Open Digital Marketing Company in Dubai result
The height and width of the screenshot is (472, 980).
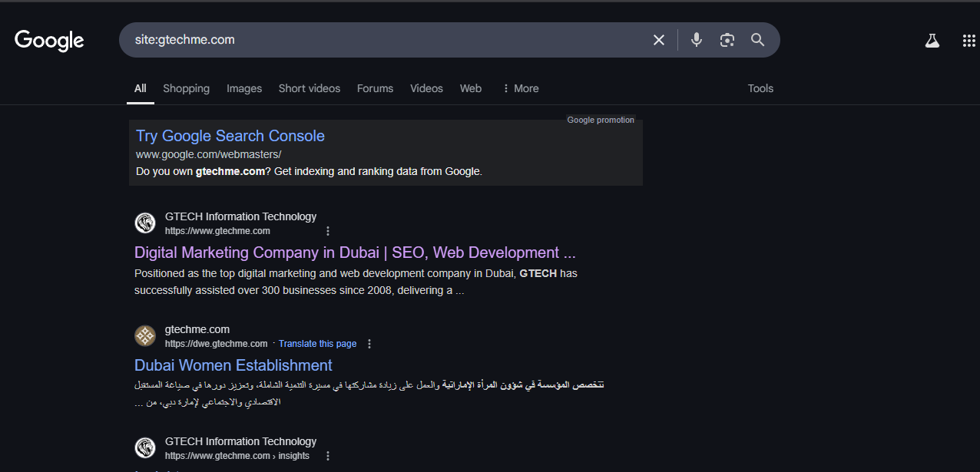click(x=355, y=253)
